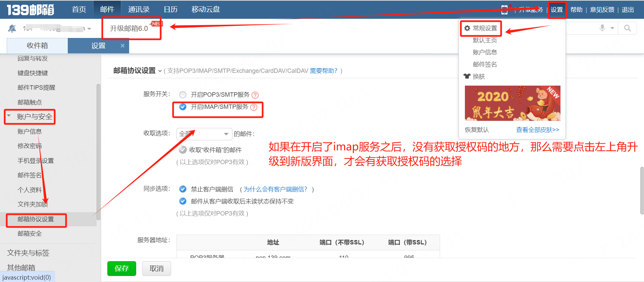Click 恢复默认 in the skin panel
Viewport: 644px width, 282px height.
tap(477, 130)
